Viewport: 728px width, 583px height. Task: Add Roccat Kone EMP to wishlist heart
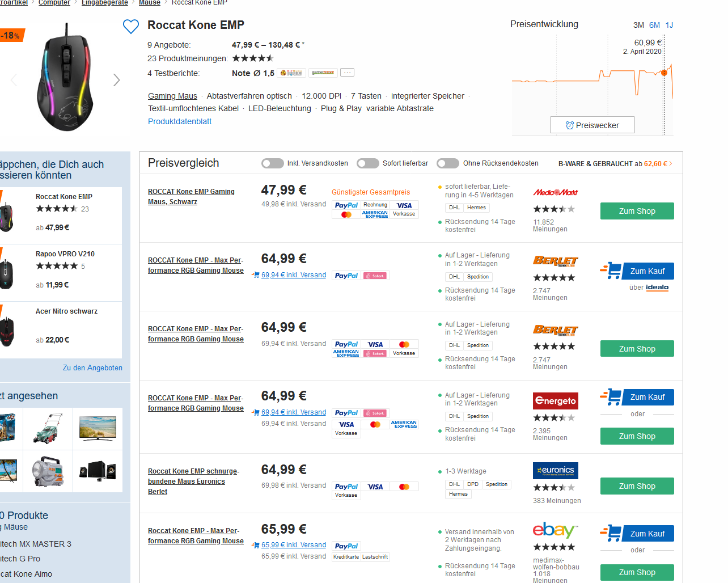pos(131,26)
